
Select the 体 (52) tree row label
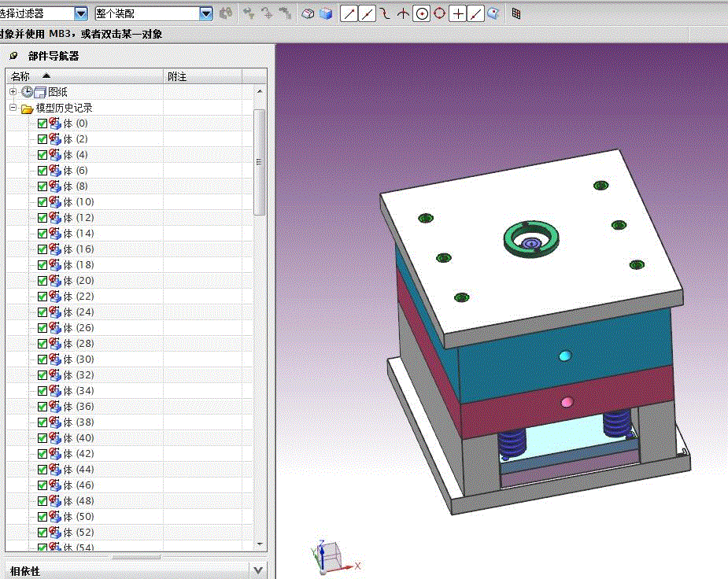click(x=79, y=532)
